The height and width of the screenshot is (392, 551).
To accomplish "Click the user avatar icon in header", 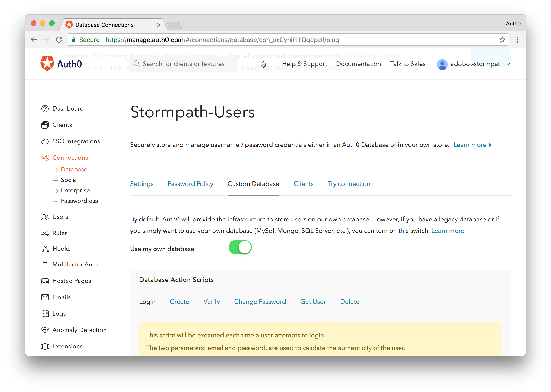I will [442, 64].
